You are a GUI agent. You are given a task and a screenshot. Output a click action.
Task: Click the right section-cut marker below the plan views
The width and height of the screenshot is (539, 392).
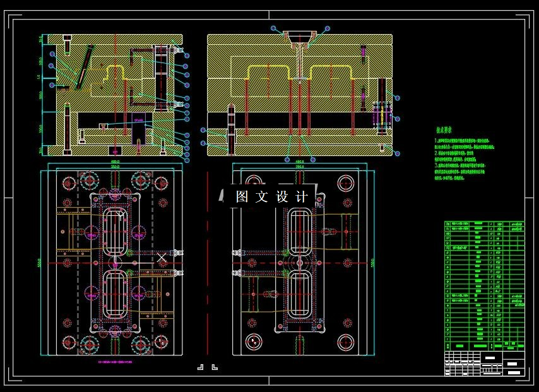(215, 367)
